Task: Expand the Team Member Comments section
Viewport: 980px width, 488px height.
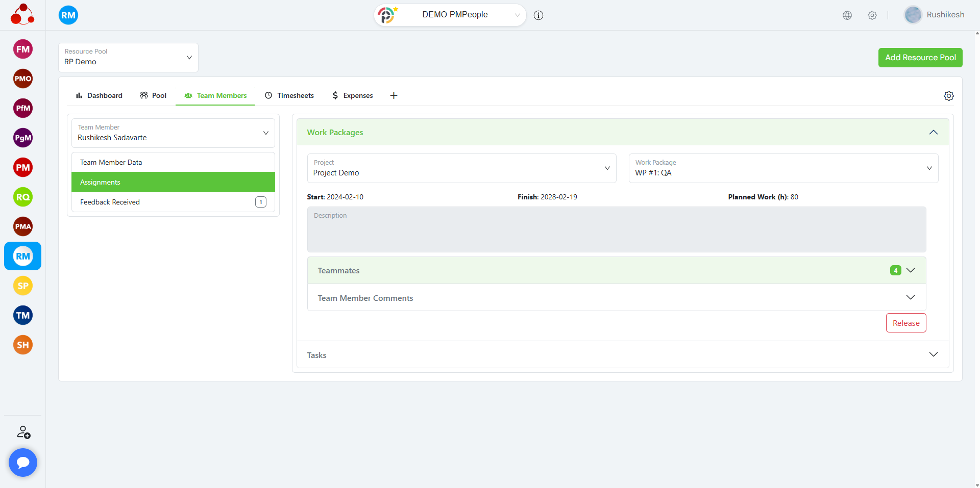Action: coord(911,298)
